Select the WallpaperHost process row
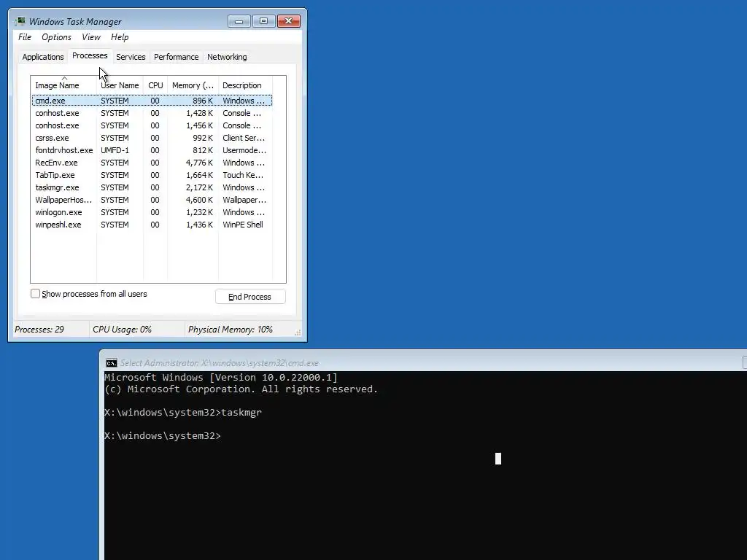747x560 pixels. [152, 200]
